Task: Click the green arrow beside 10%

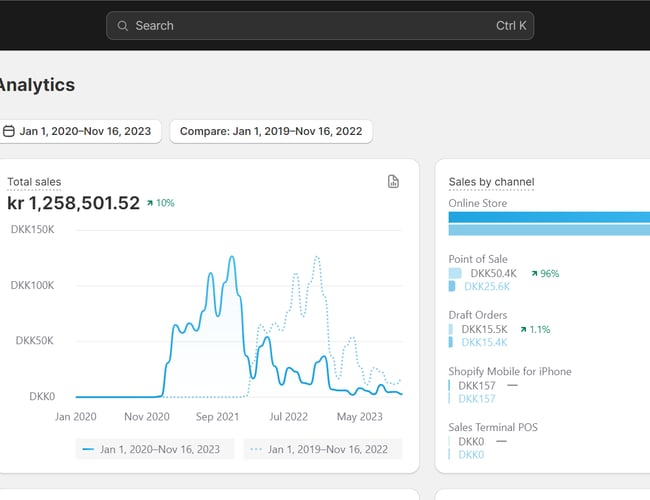Action: (149, 203)
